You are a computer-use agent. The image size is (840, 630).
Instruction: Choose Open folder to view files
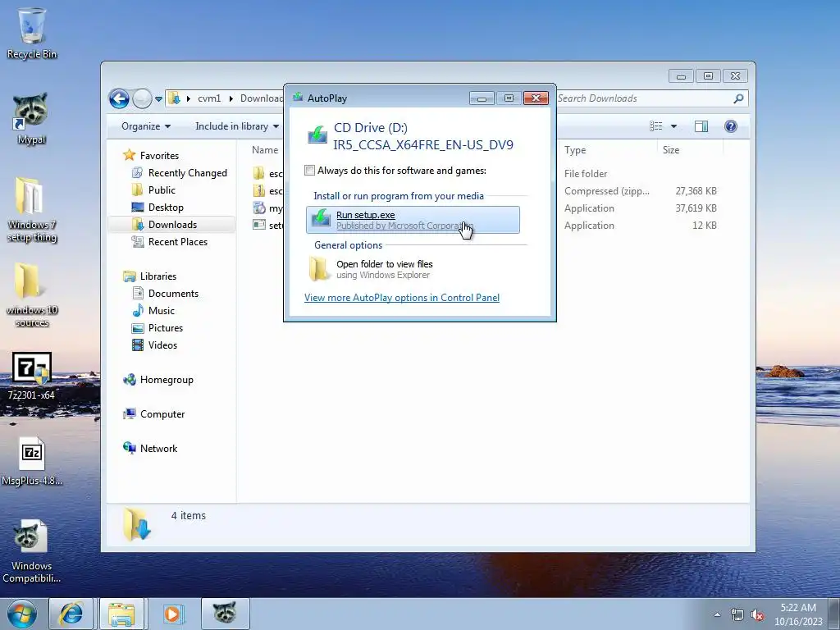413,269
